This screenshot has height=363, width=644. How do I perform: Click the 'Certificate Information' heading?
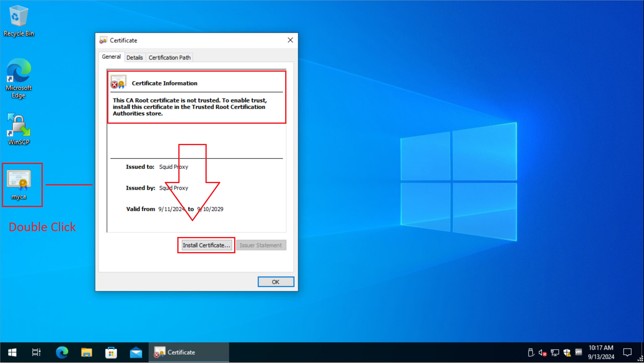pyautogui.click(x=164, y=83)
